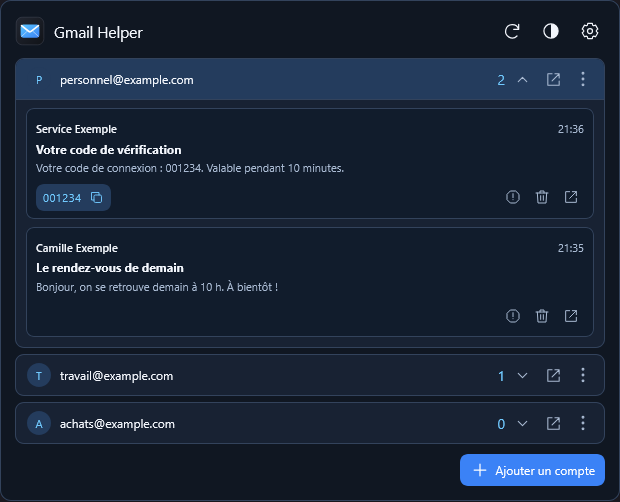
Task: Open more options for achats@example.com
Action: 583,423
